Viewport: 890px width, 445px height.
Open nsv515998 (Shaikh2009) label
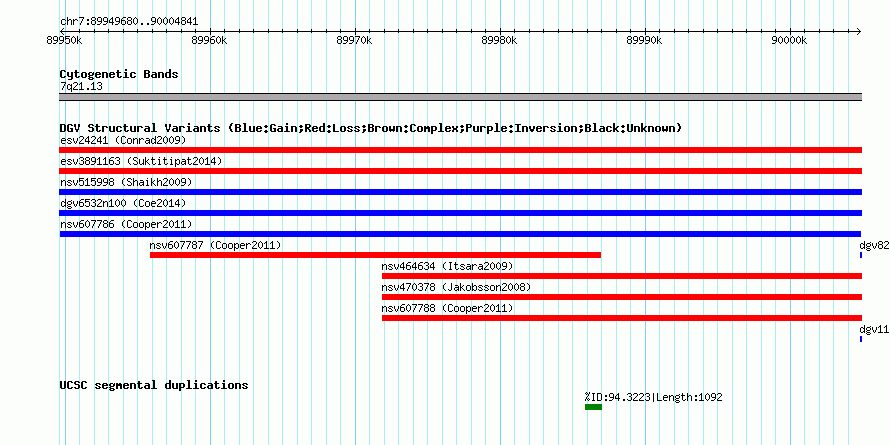(x=126, y=182)
